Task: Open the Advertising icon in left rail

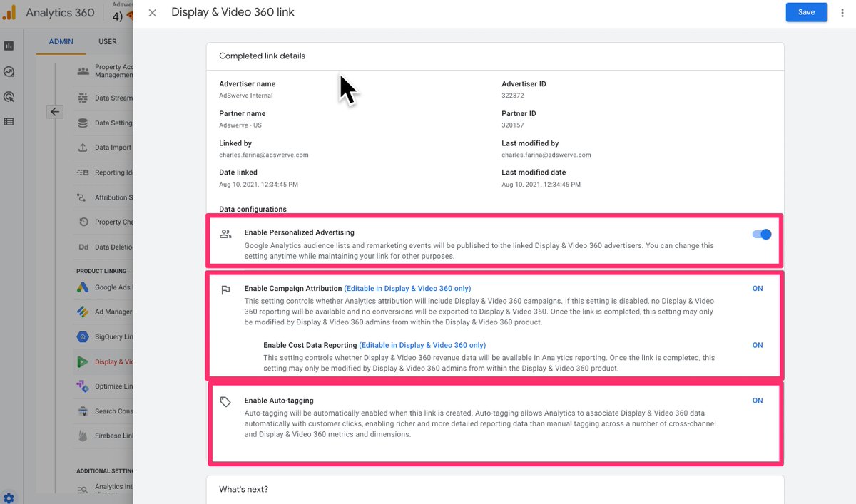Action: (x=9, y=96)
